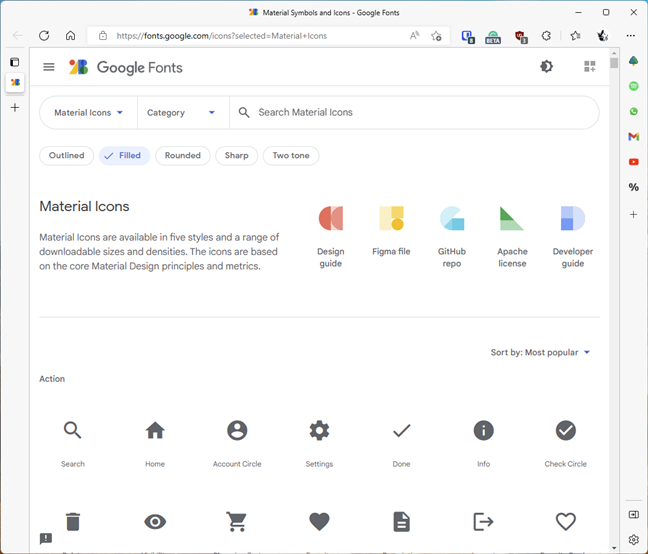648x554 pixels.
Task: Open the tab actions menu icon
Action: tap(15, 62)
